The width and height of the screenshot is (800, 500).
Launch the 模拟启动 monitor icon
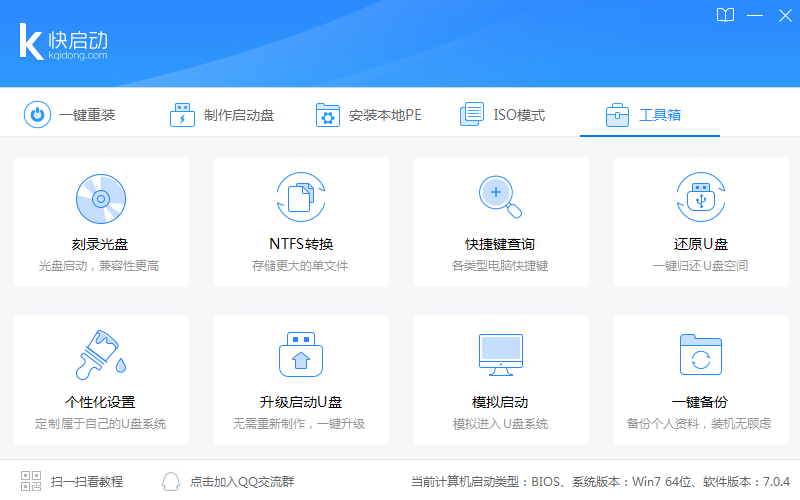click(501, 355)
